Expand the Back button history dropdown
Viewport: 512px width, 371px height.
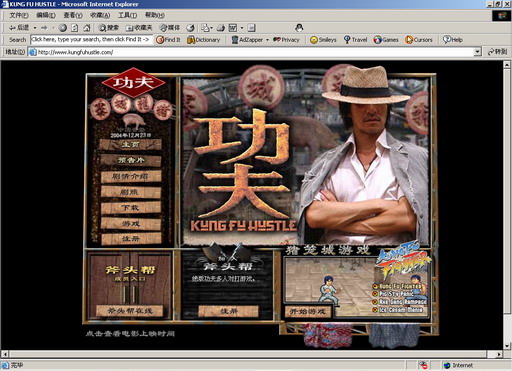[x=35, y=28]
